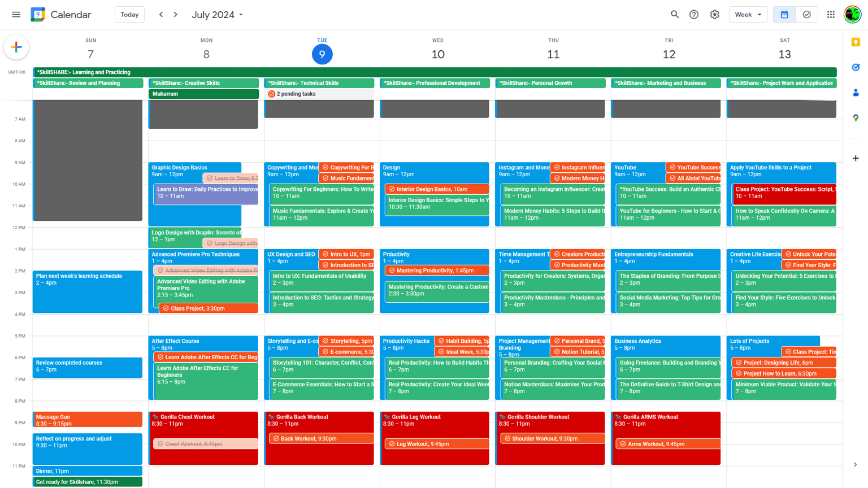Image resolution: width=868 pixels, height=488 pixels.
Task: Go to next week arrow
Action: click(176, 15)
